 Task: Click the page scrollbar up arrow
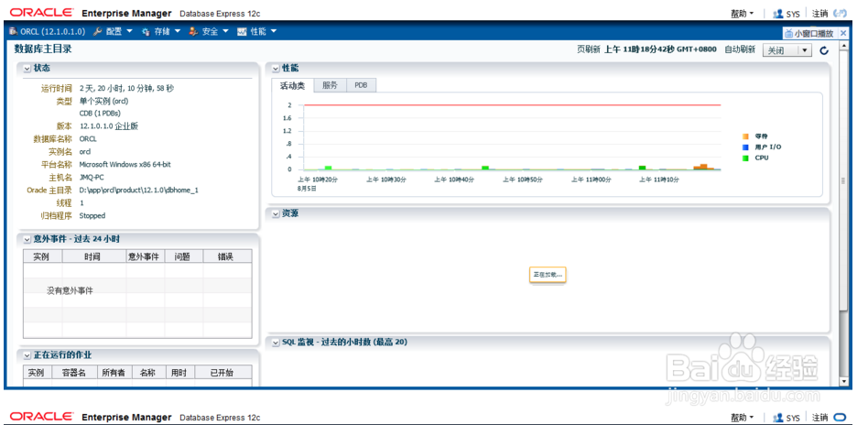tap(843, 46)
